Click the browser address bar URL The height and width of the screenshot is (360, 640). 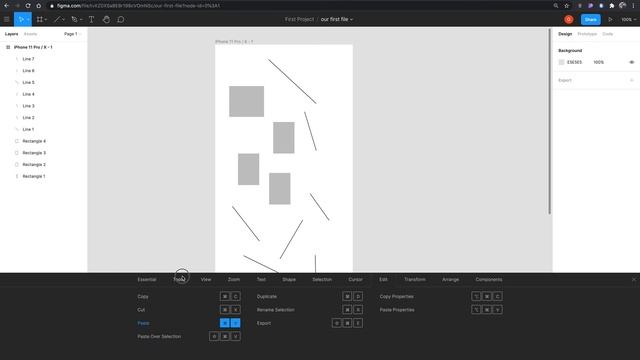click(139, 6)
